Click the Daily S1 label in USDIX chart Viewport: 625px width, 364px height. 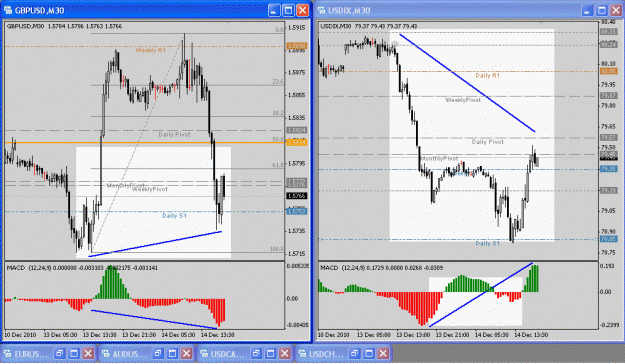pyautogui.click(x=487, y=243)
